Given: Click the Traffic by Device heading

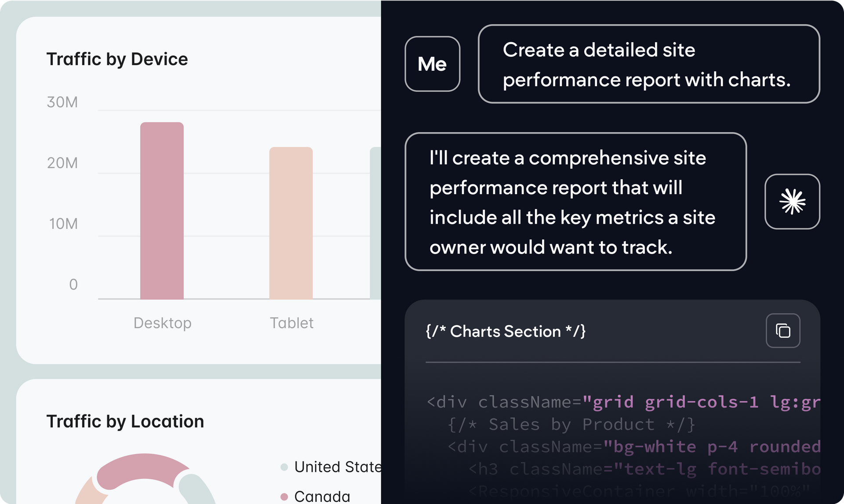Looking at the screenshot, I should click(x=117, y=59).
